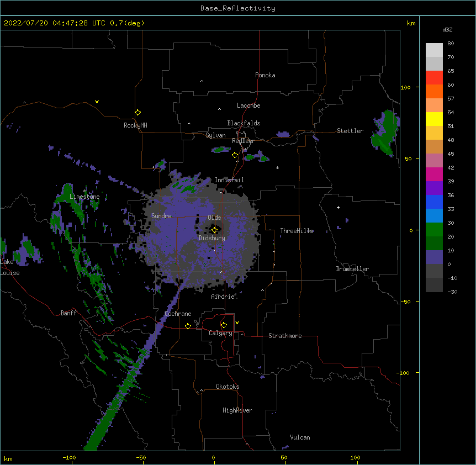
Task: Click the white caret left of Strathmore label
Action: click(x=242, y=334)
